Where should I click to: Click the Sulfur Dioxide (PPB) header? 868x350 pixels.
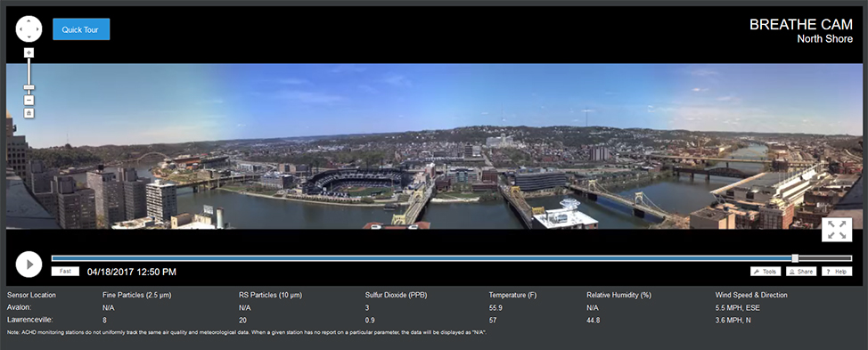396,296
